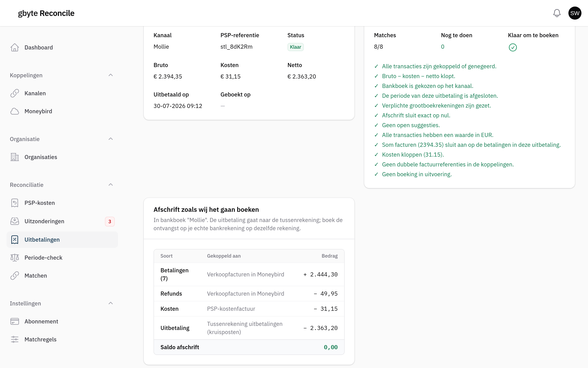Click the Uitzonderingen badge showing 3
This screenshot has height=368, width=588.
coord(110,221)
